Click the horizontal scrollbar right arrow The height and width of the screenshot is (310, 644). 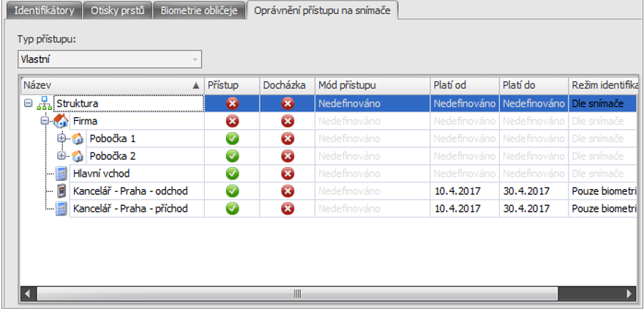629,294
